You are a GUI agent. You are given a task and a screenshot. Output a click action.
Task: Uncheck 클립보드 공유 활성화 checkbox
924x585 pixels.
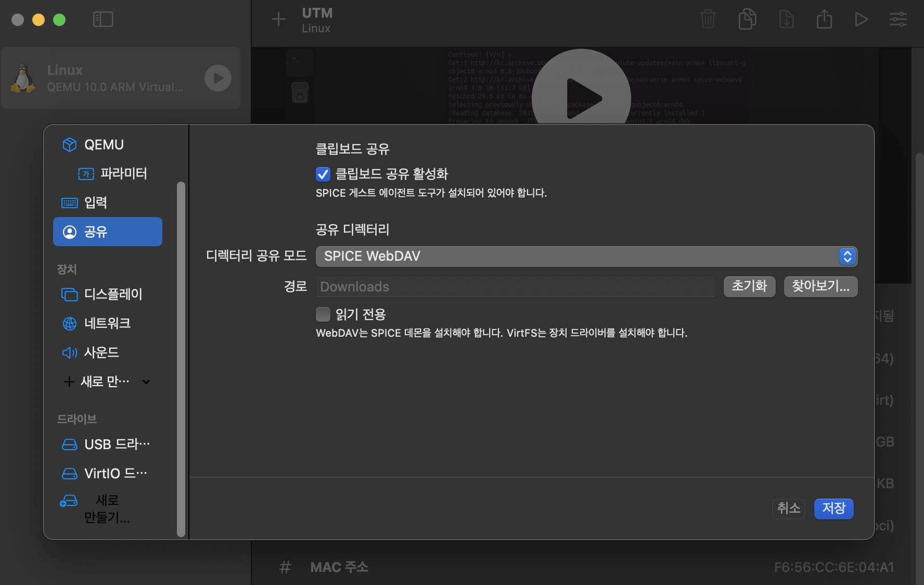(323, 174)
